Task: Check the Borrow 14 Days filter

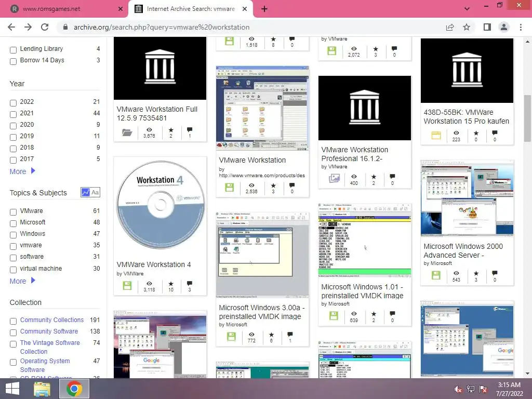Action: point(13,61)
